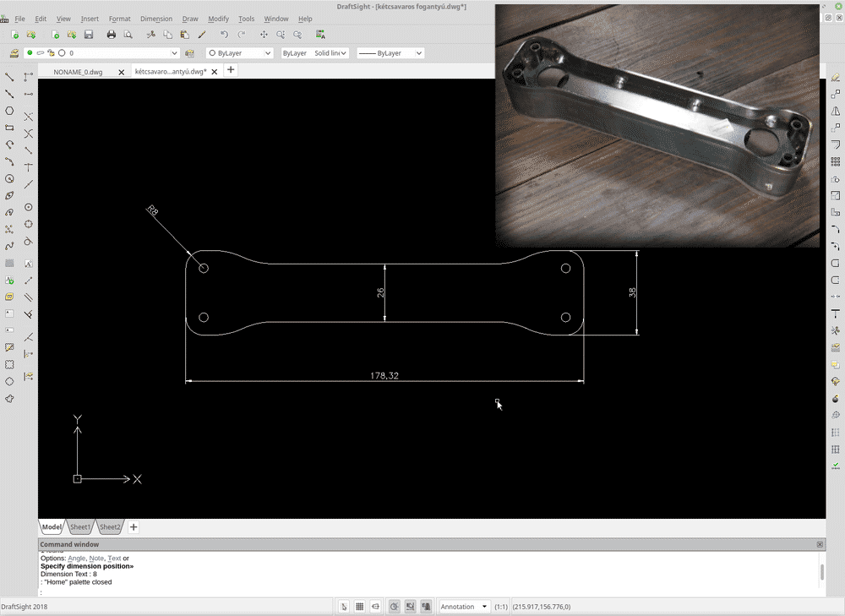Click the Save file toolbar icon
845x616 pixels.
(x=89, y=35)
